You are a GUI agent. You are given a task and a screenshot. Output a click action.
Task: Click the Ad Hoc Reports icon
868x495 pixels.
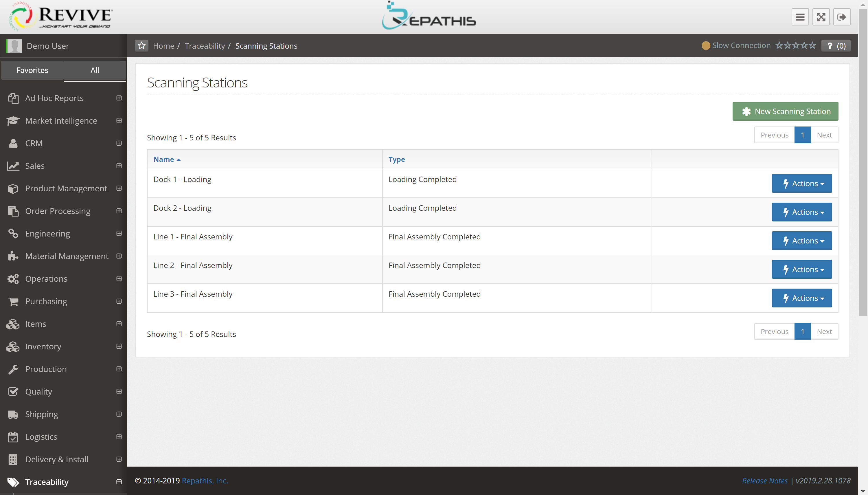click(13, 98)
